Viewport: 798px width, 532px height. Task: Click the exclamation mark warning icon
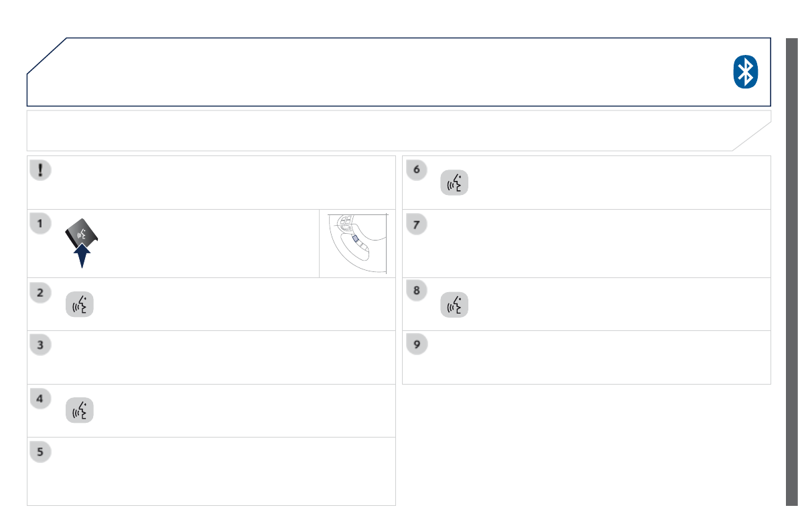coord(41,170)
